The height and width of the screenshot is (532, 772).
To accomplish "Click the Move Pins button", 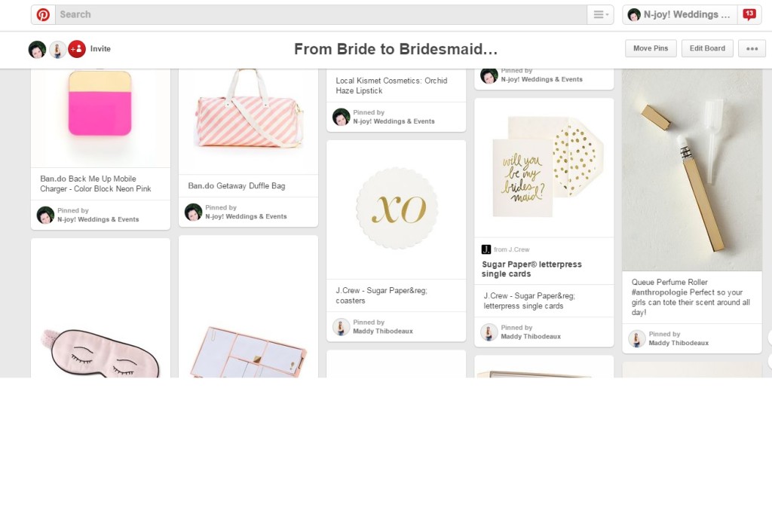I will click(651, 48).
